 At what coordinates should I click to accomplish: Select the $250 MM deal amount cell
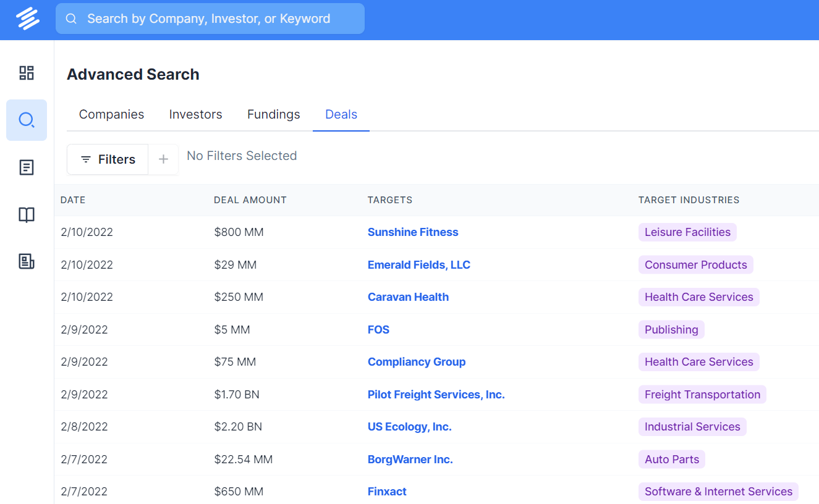[x=239, y=297]
